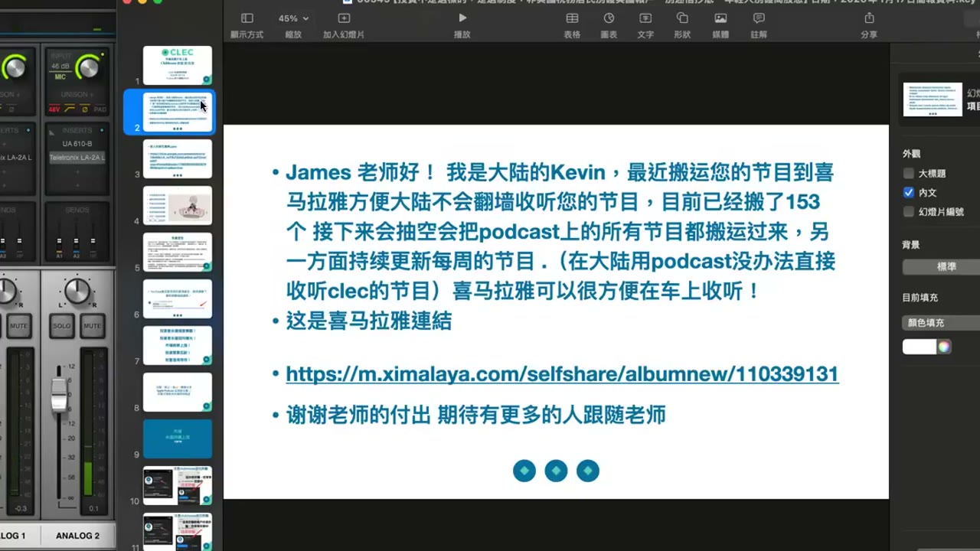The width and height of the screenshot is (980, 551).
Task: Click the 標準 background button
Action: pyautogui.click(x=942, y=266)
